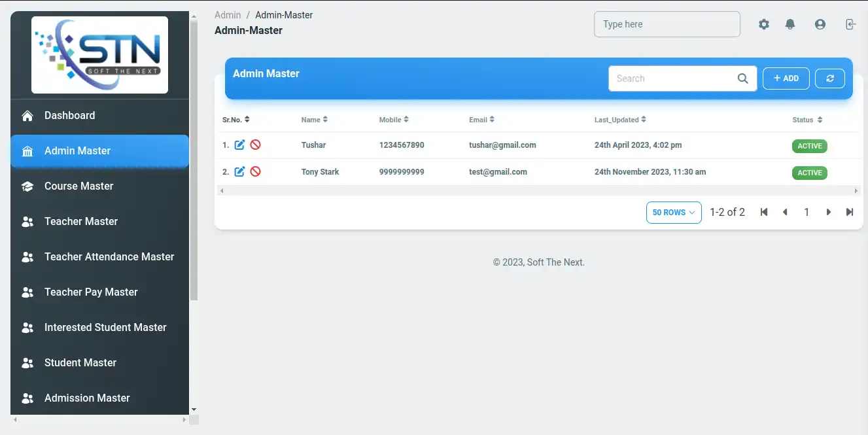This screenshot has width=868, height=435.
Task: Sort table by Name column
Action: point(325,120)
